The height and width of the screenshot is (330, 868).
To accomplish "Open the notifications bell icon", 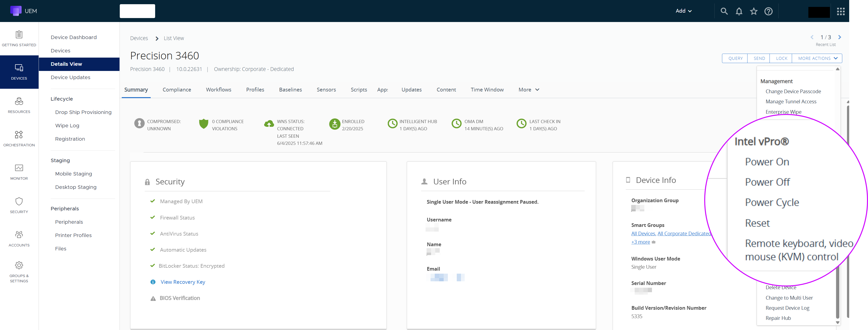I will 739,11.
